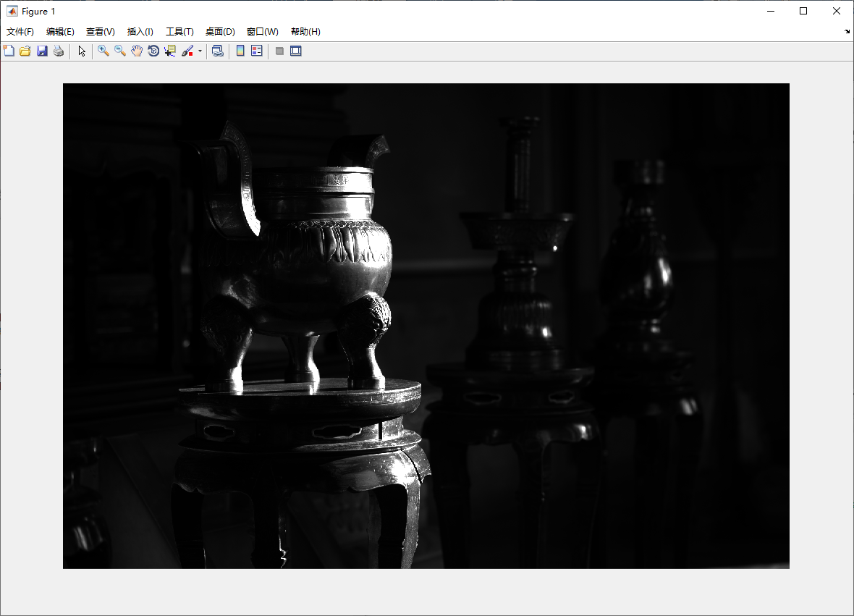Select the Edit Plot arrow tool
The width and height of the screenshot is (854, 616).
tap(82, 51)
